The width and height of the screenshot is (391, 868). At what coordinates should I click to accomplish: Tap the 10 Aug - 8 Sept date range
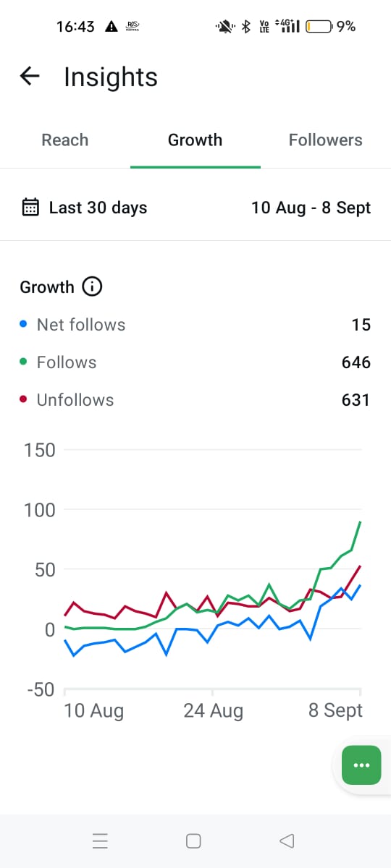311,208
